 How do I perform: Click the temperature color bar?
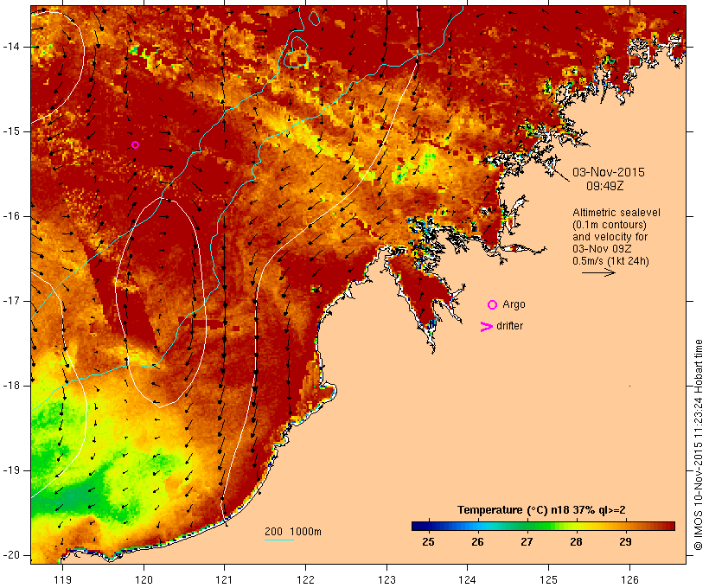(543, 526)
